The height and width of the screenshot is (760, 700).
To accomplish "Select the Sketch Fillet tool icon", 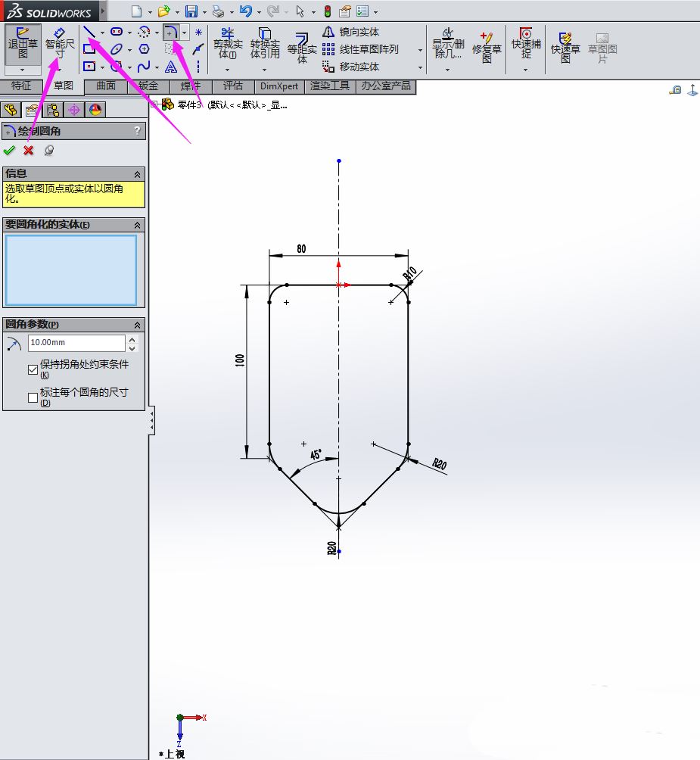I will tap(172, 33).
